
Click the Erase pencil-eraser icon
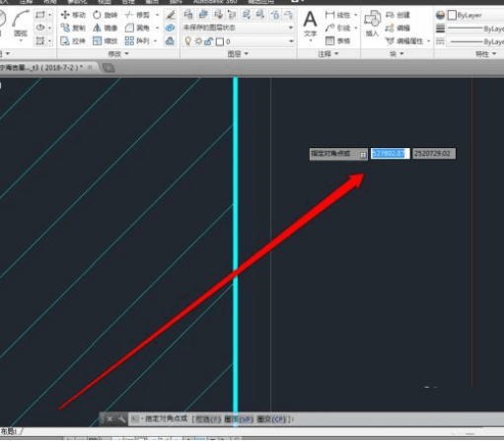(x=171, y=15)
